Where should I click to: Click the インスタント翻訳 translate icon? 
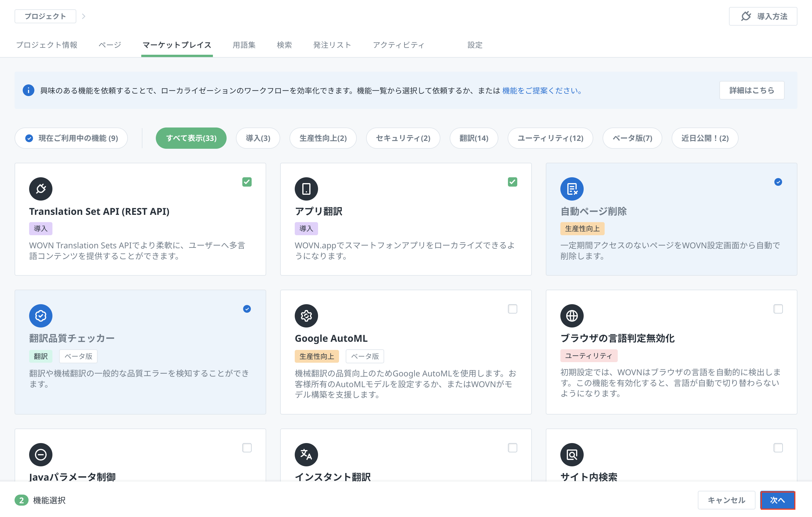click(306, 454)
